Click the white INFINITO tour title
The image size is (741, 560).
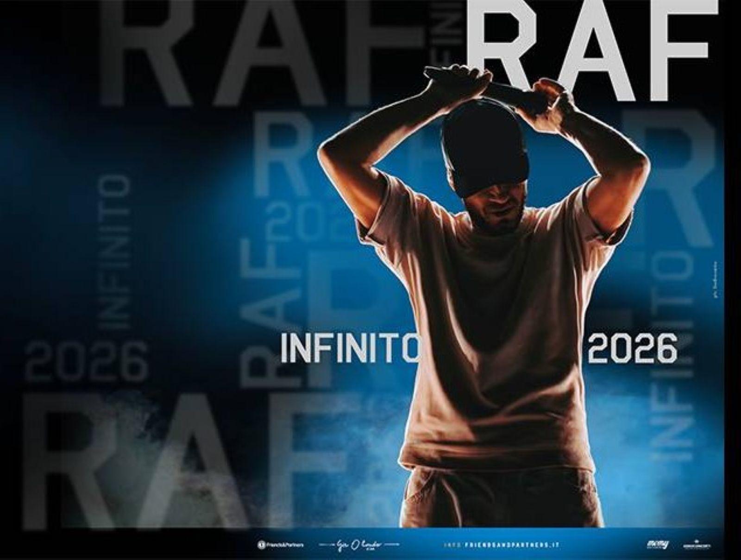350,348
